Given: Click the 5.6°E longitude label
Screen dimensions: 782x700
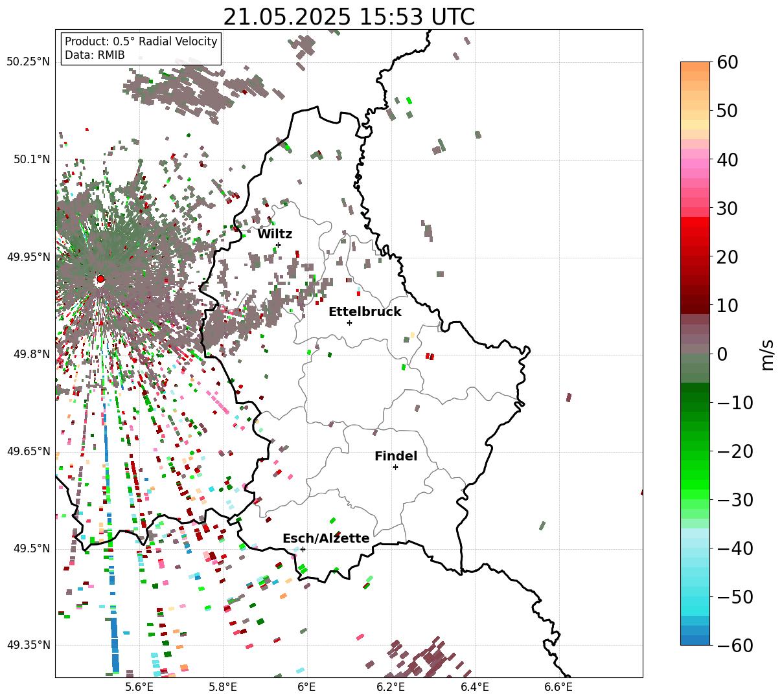Looking at the screenshot, I should [x=139, y=686].
